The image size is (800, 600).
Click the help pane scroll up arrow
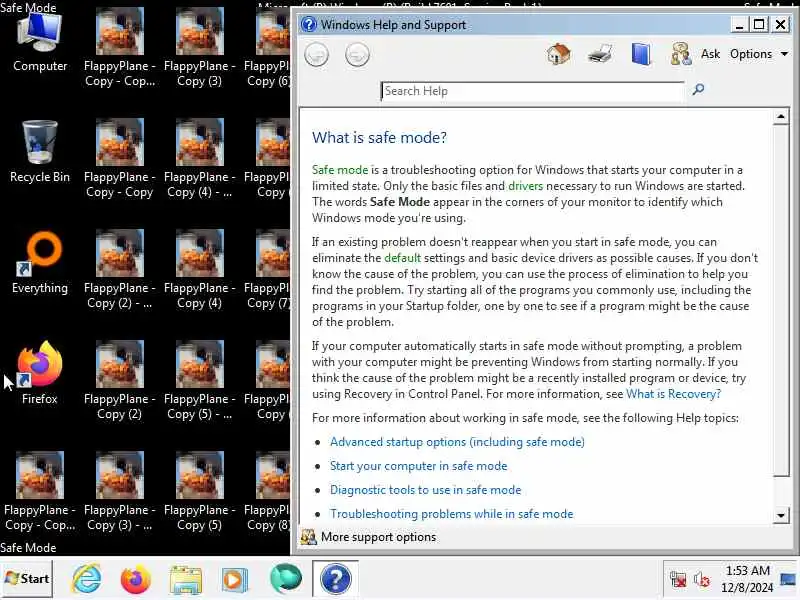(x=781, y=117)
